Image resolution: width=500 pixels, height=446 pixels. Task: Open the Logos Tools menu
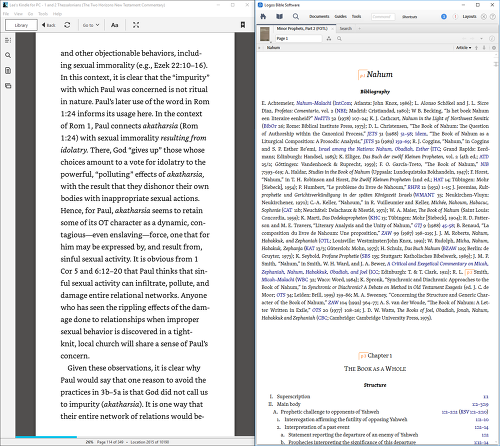(x=356, y=16)
